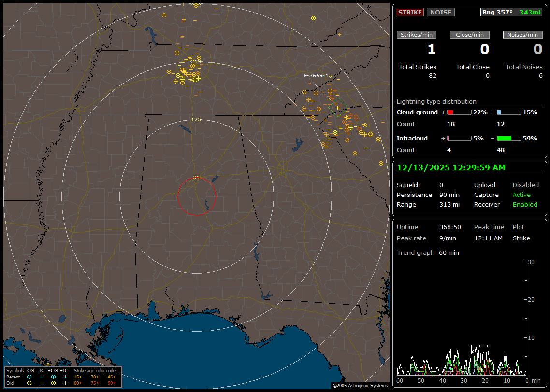The height and width of the screenshot is (392, 550).
Task: Click the Old -IC dash legend symbol
Action: [x=41, y=383]
